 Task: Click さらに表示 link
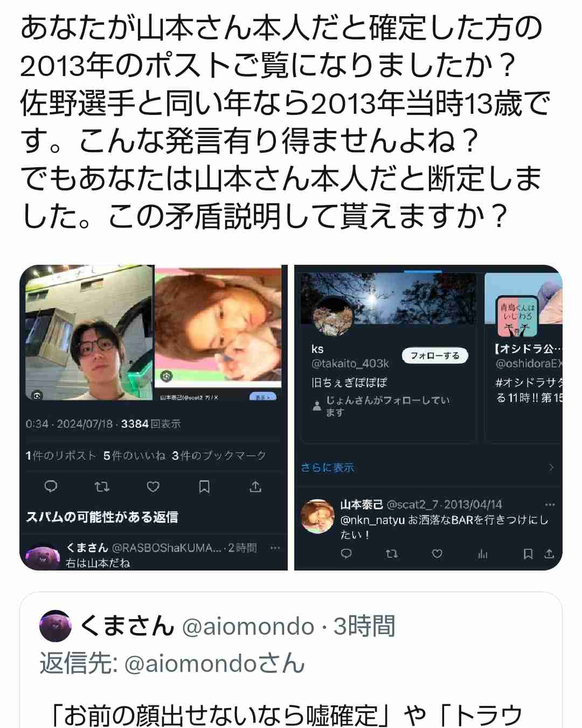(x=328, y=468)
